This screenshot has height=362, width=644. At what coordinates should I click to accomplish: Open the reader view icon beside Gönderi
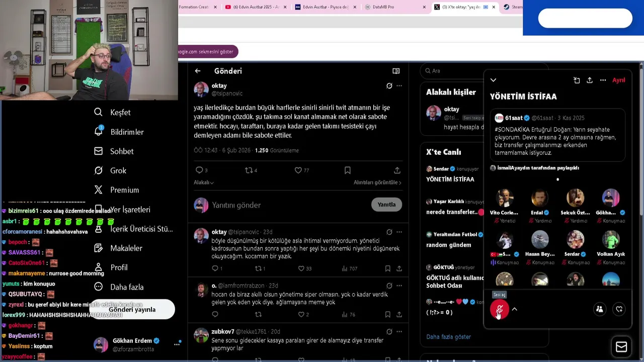396,71
